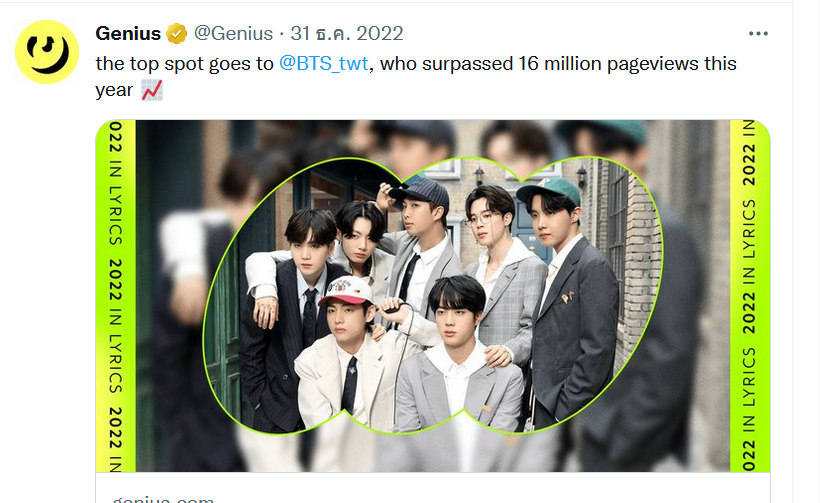Viewport: 820px width, 503px height.
Task: Click the tweet text about 16 million pageviews
Action: pyautogui.click(x=416, y=77)
